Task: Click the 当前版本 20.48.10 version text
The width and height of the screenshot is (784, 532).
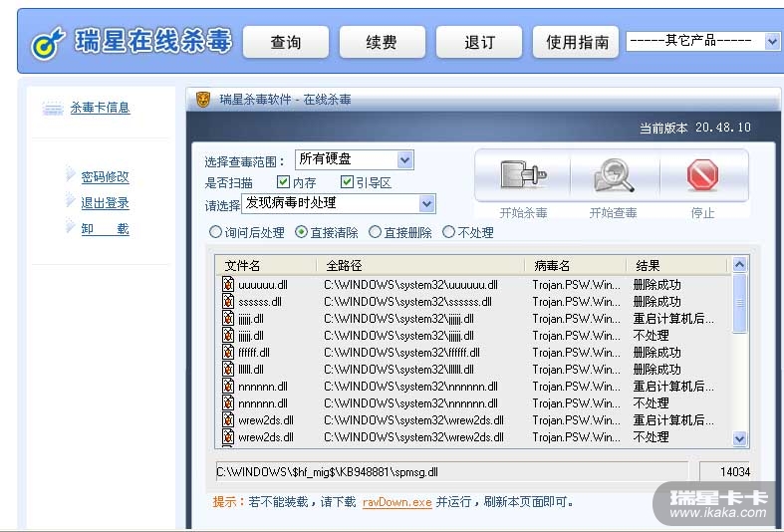Action: pos(695,128)
